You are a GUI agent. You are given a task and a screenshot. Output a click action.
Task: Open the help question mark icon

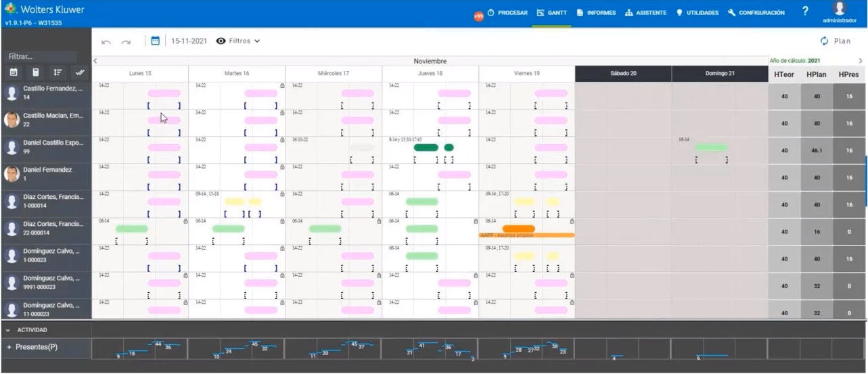[805, 11]
